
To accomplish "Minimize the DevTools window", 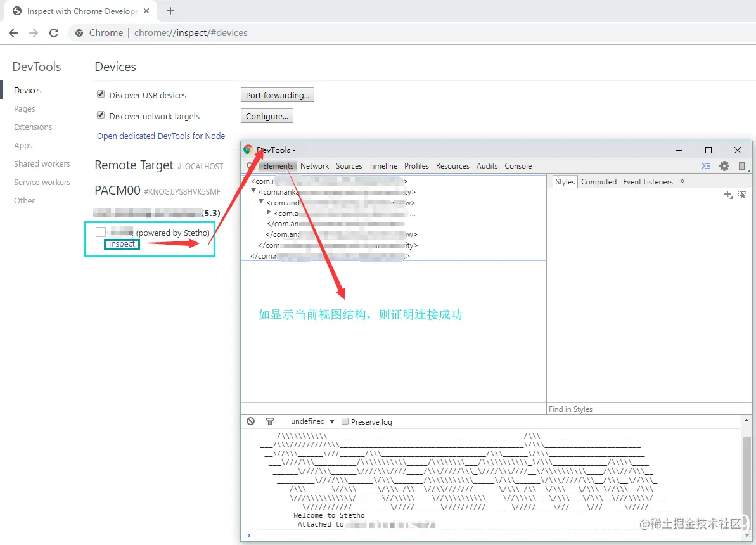I will pos(679,150).
